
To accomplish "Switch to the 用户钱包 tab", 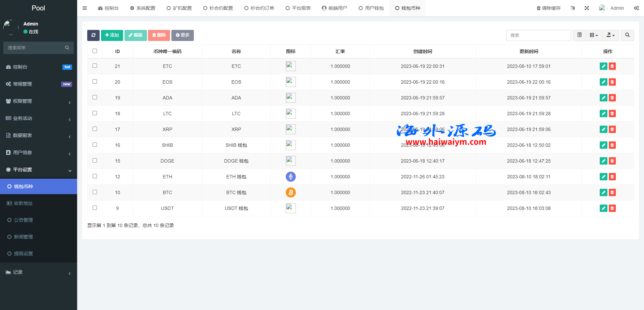I will [x=371, y=8].
